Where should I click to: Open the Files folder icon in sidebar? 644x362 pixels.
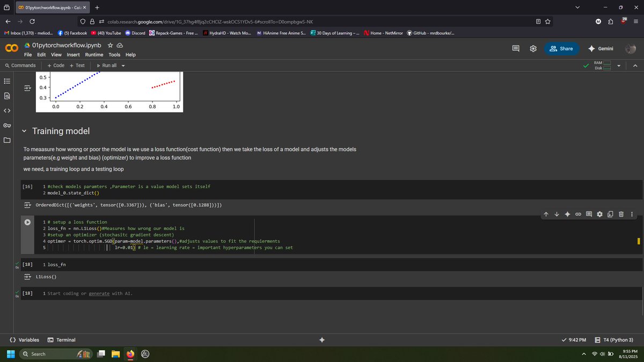pos(7,140)
